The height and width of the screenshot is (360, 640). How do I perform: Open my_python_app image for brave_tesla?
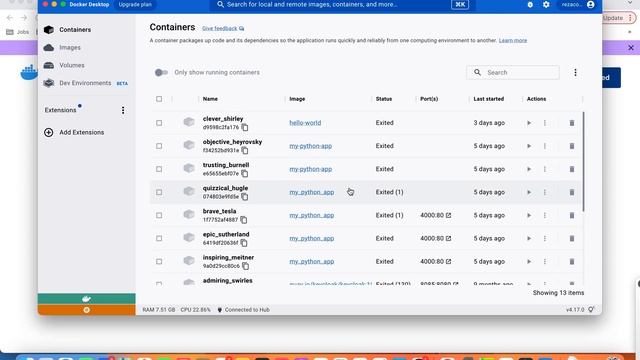tap(311, 215)
